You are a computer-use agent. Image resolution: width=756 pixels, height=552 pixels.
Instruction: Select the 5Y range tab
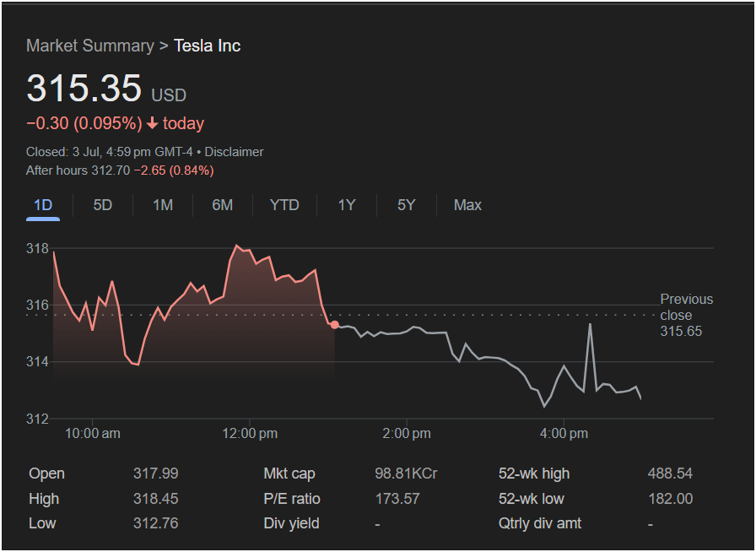[407, 206]
